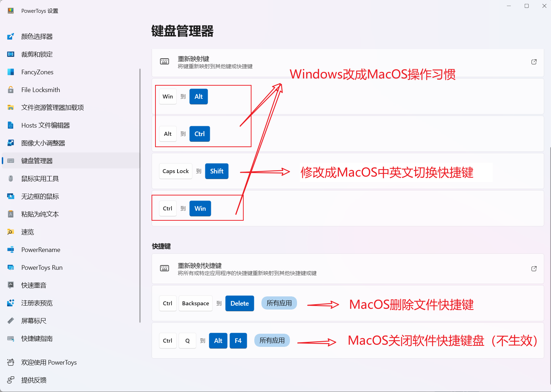Navigate to the 鼠标实用工具 page

pyautogui.click(x=71, y=178)
